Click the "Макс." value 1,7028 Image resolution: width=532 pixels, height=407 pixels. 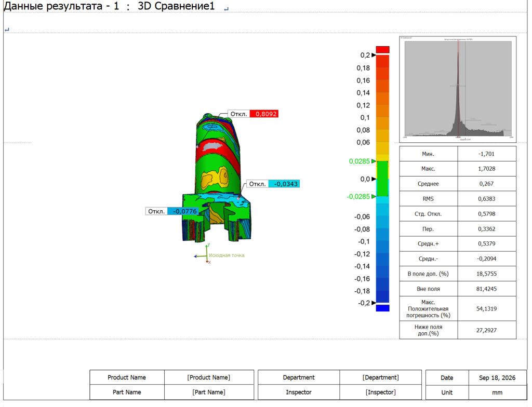(x=486, y=169)
